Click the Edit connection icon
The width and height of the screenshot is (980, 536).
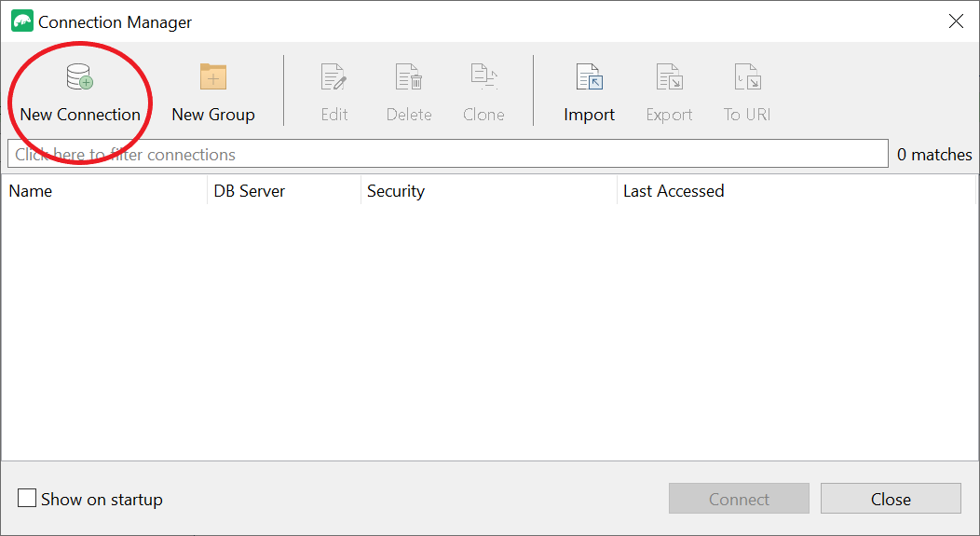(333, 77)
